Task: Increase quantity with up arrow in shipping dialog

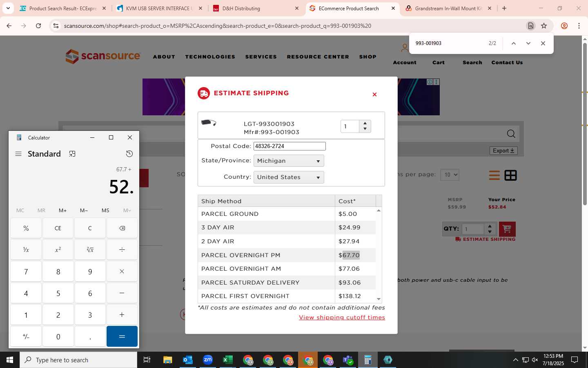Action: coord(365,123)
